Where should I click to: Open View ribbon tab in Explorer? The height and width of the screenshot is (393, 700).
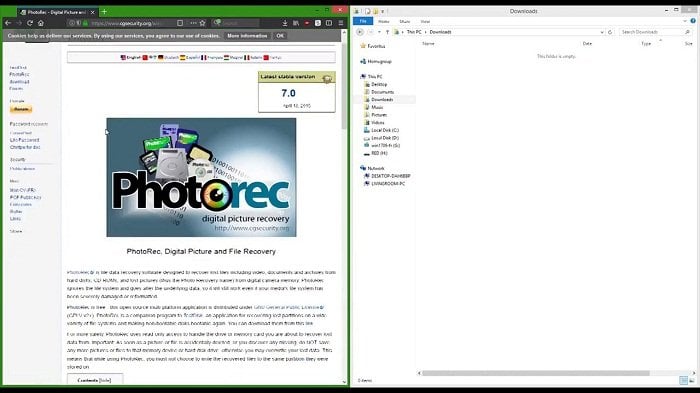425,21
